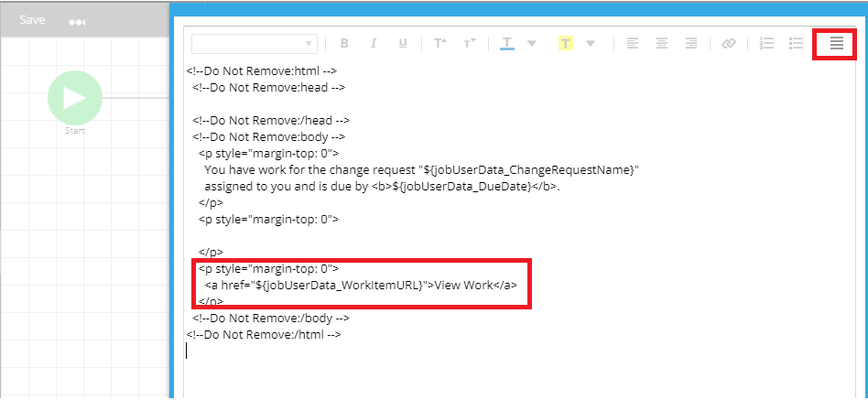Apply numbered list formatting
This screenshot has width=868, height=400.
pyautogui.click(x=767, y=43)
